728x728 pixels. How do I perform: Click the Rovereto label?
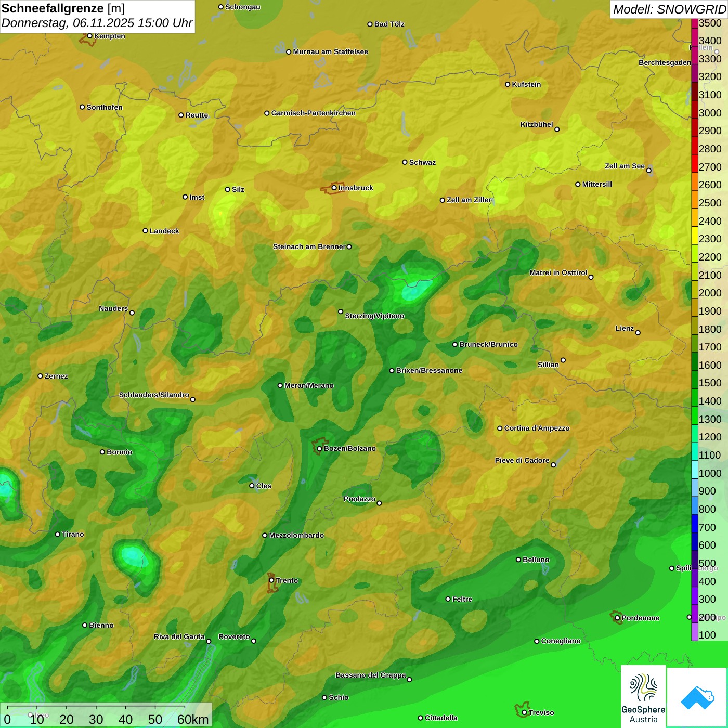tap(235, 636)
